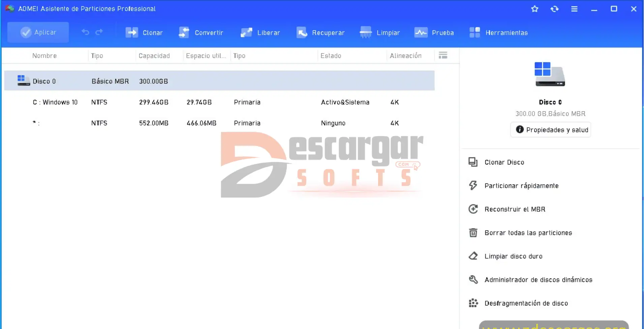
Task: Click the Ninguno status cell
Action: coord(333,123)
